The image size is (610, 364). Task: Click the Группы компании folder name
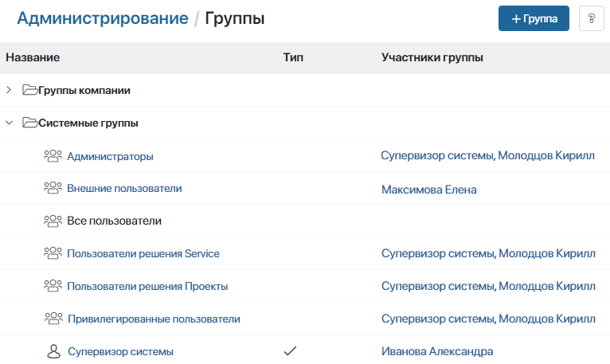tap(84, 90)
